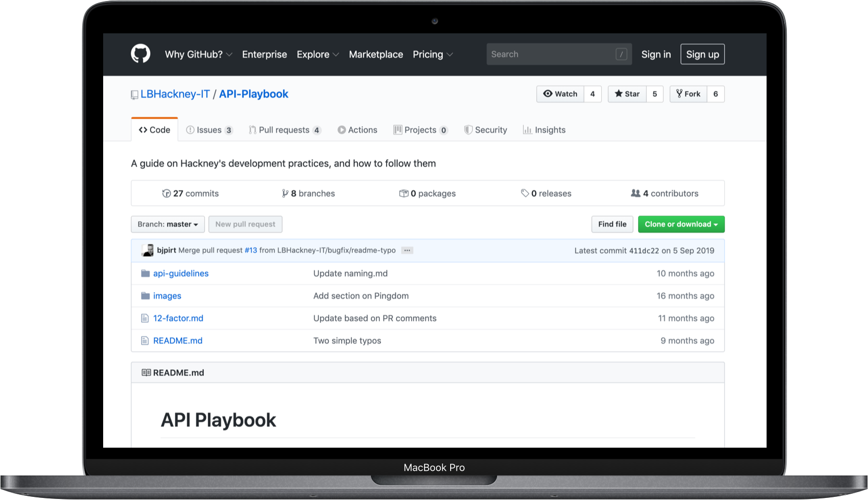This screenshot has width=868, height=500.
Task: Open the 12-factor.md file
Action: click(x=178, y=318)
